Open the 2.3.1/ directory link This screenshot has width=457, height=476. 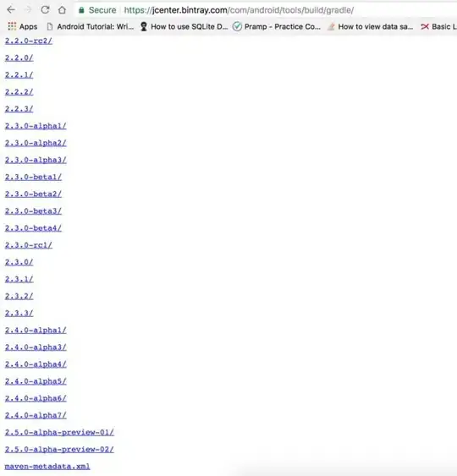(19, 279)
